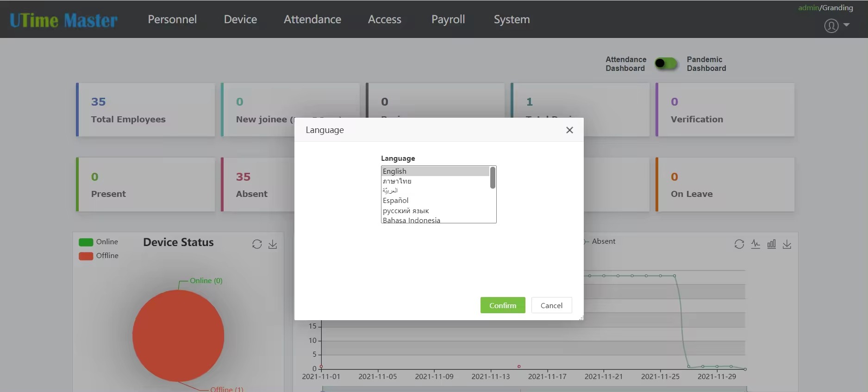Screen dimensions: 868x392
Task: Confirm the language selection
Action: pyautogui.click(x=503, y=305)
